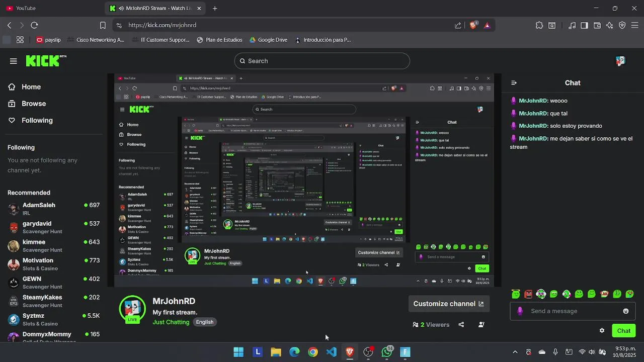This screenshot has height=362, width=644.
Task: Open the apps grid bookmark icon
Action: 20,40
